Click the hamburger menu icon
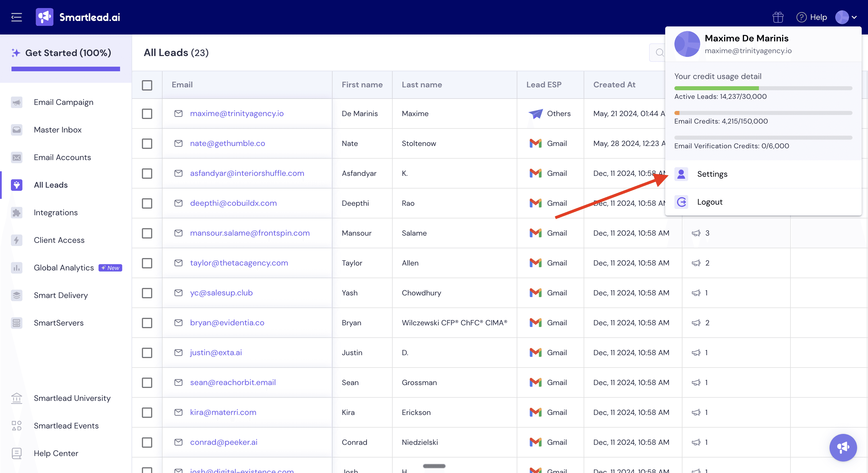 coord(16,17)
